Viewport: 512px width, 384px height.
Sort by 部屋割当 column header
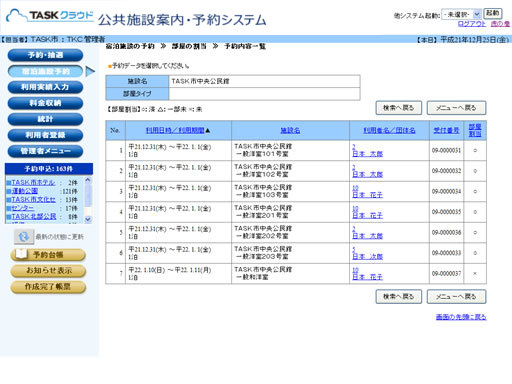[x=475, y=130]
